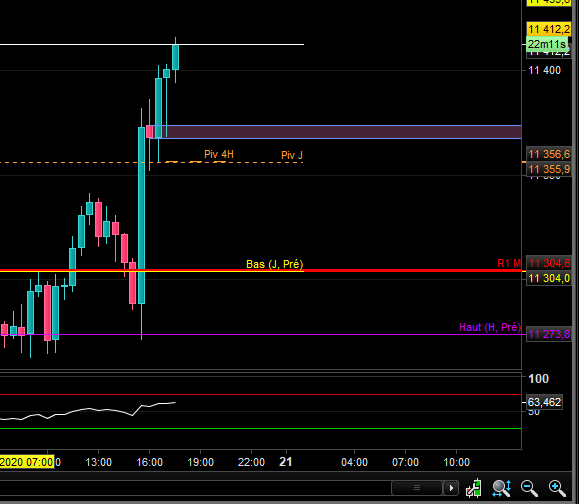Click the Piv J pivot label
This screenshot has height=504, width=579.
click(292, 155)
